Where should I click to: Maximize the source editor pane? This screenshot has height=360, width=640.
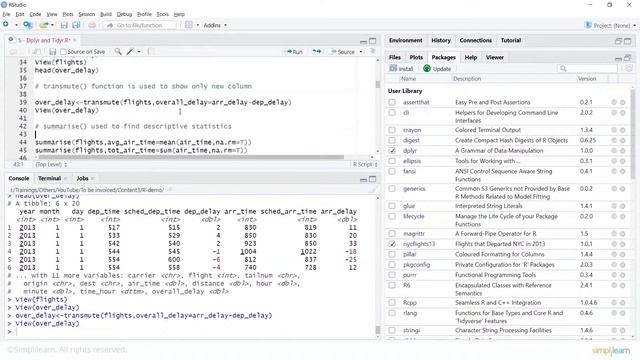tap(373, 41)
